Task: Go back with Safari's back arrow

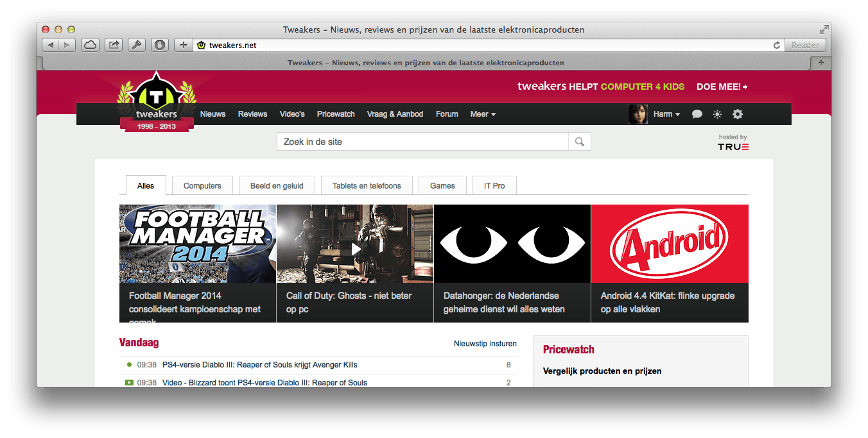Action: pos(51,45)
